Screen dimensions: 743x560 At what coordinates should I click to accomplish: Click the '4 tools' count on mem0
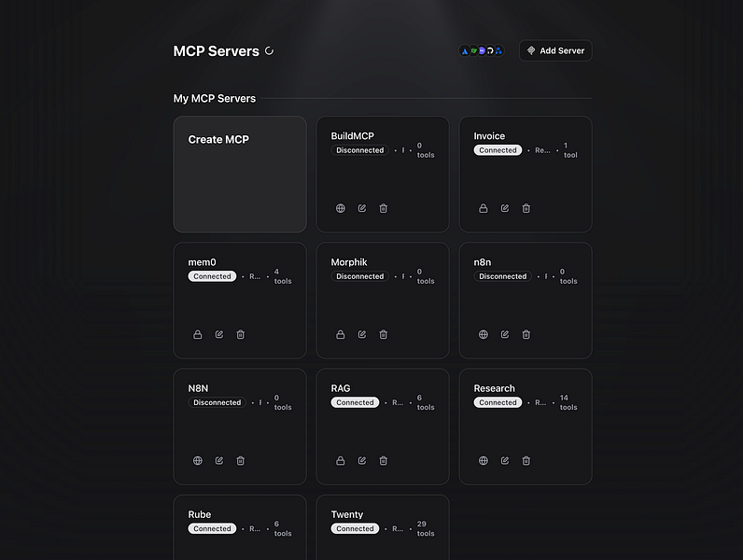click(x=283, y=276)
